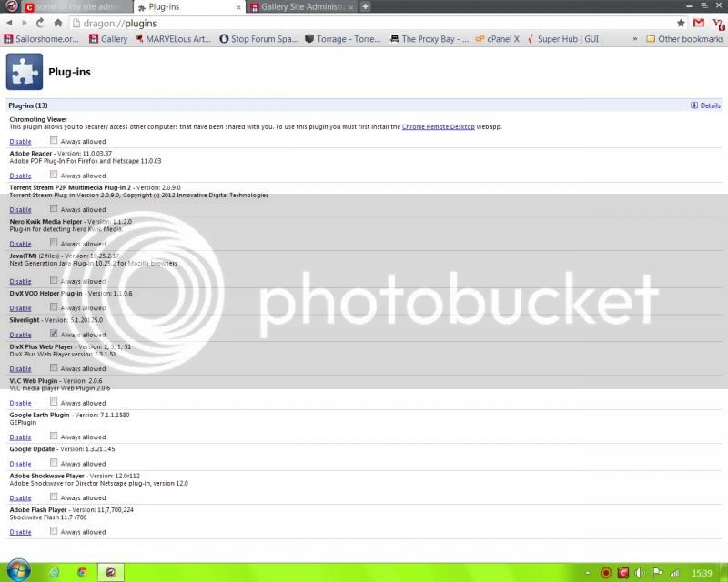Show hidden tray icons arrow

click(x=587, y=573)
